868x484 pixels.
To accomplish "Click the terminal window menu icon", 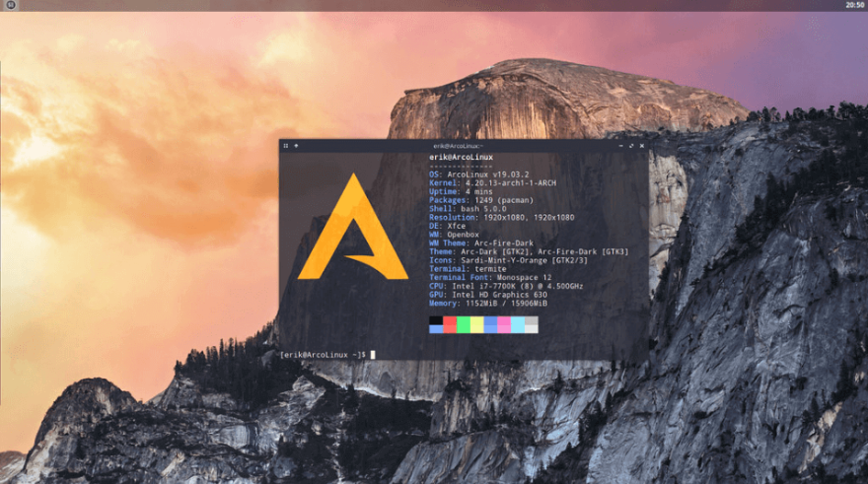I will pos(286,145).
